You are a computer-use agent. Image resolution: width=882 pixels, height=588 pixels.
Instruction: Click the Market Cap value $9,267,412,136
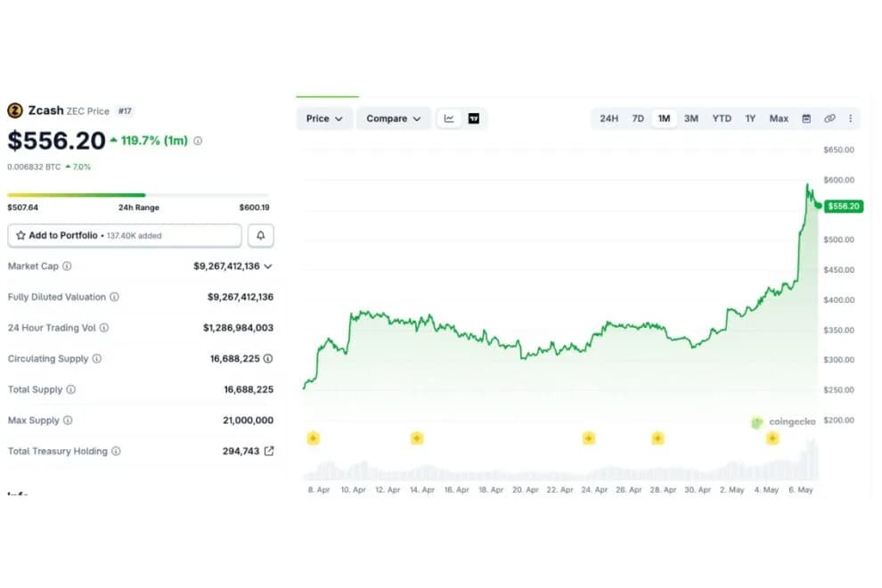point(226,265)
